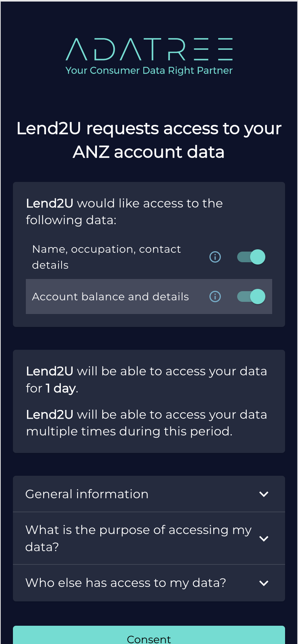Click the bold '1 day' duration text
The height and width of the screenshot is (644, 298).
pyautogui.click(x=61, y=388)
